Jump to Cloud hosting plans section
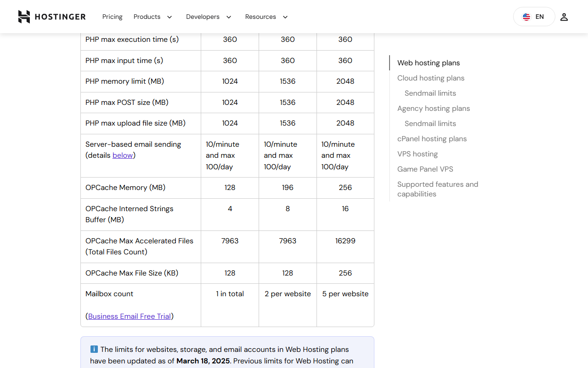The image size is (588, 368). [x=431, y=78]
